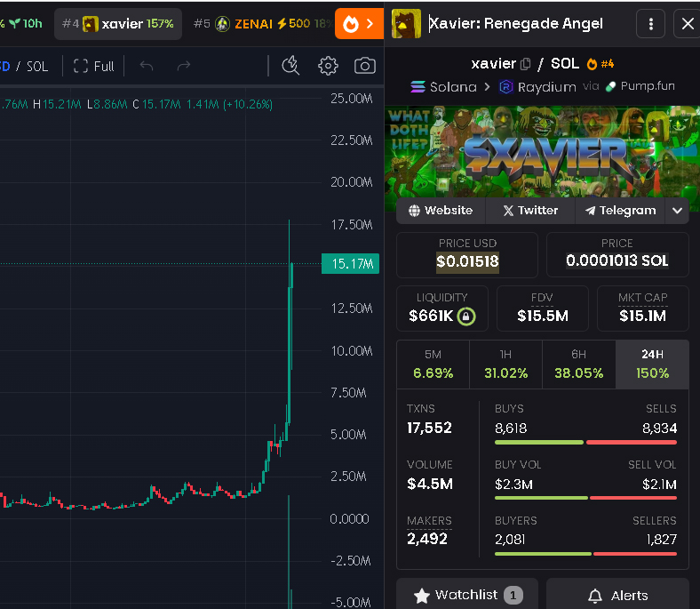Click the SELLERS count 1,827
700x609 pixels.
click(x=662, y=540)
